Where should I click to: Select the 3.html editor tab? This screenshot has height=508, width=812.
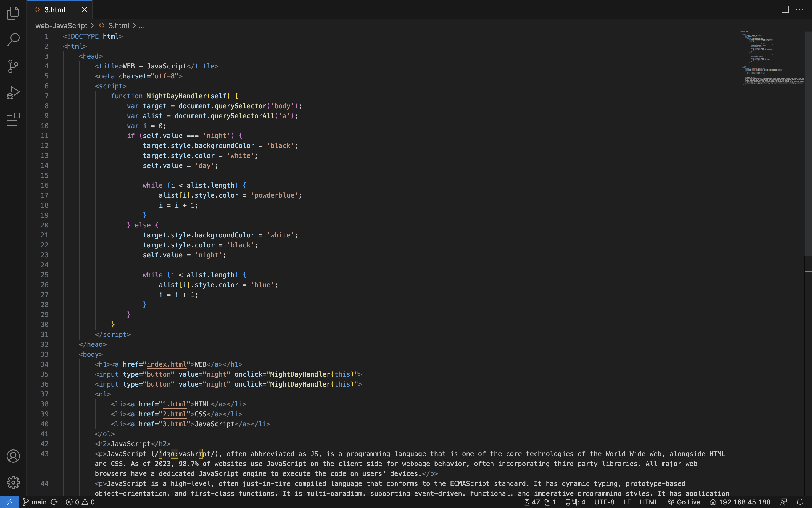54,9
